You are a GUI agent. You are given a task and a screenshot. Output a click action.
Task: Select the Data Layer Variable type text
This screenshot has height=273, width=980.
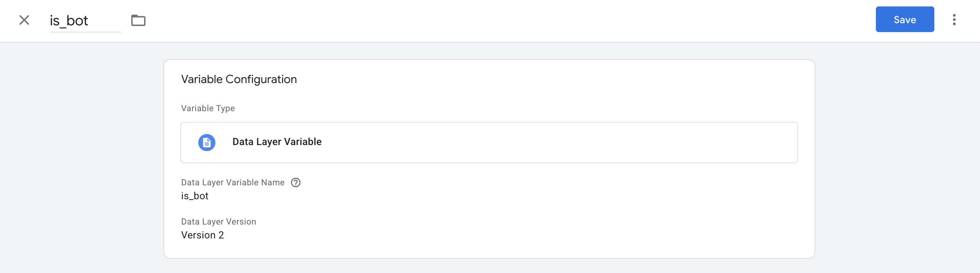tap(277, 142)
